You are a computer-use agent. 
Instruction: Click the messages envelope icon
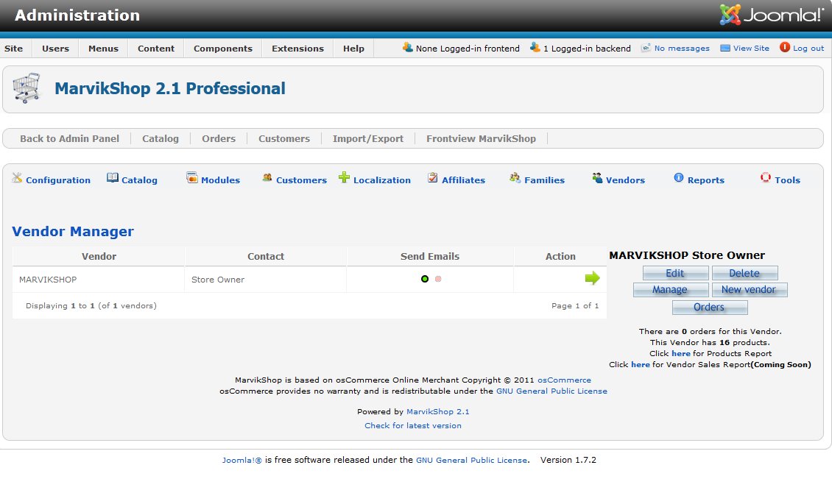pos(646,48)
